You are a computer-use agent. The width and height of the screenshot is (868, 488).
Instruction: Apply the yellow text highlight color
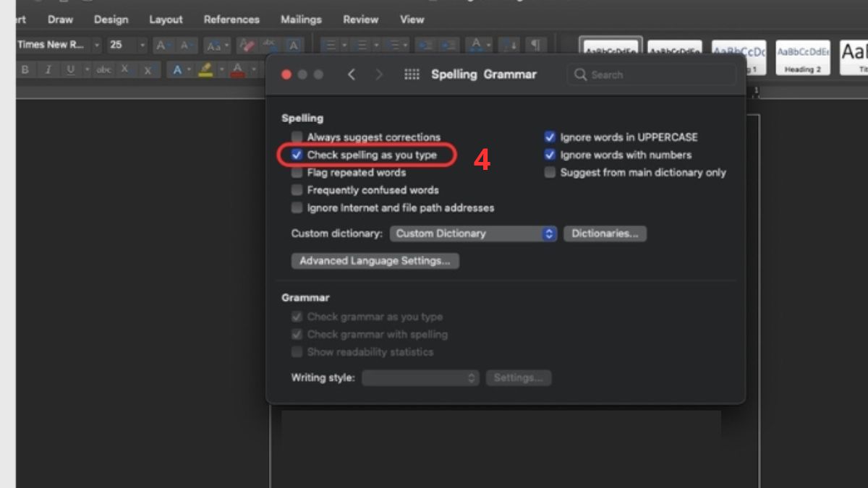pyautogui.click(x=205, y=70)
